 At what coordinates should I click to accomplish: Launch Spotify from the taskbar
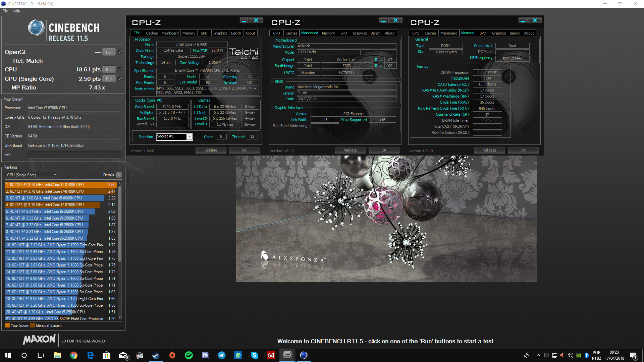(x=189, y=355)
